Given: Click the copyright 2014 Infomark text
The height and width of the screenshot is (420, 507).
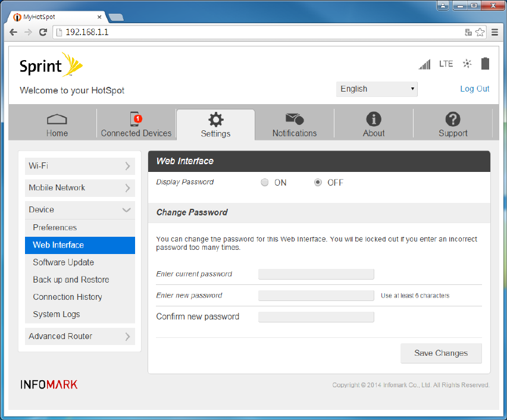Looking at the screenshot, I should (x=411, y=385).
